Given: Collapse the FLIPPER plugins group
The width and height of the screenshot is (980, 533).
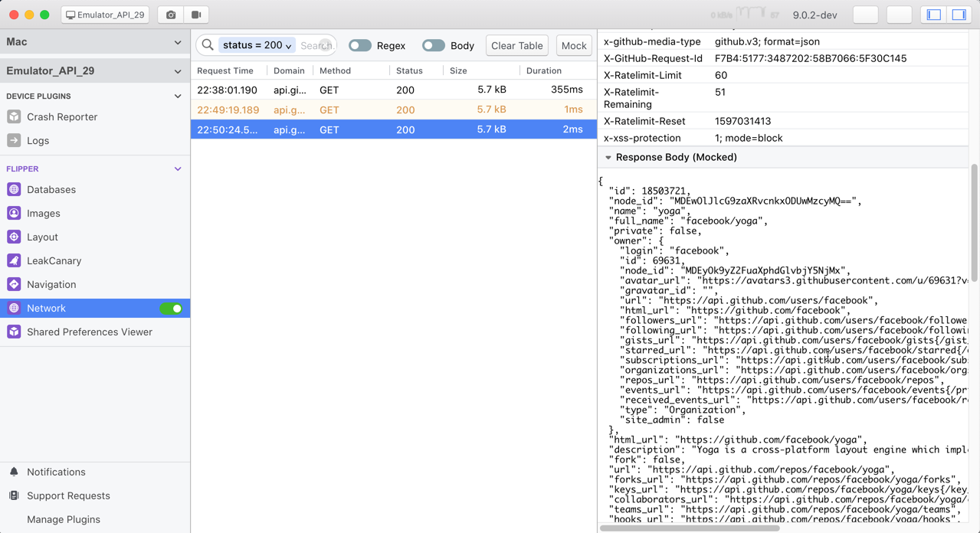Looking at the screenshot, I should (178, 169).
